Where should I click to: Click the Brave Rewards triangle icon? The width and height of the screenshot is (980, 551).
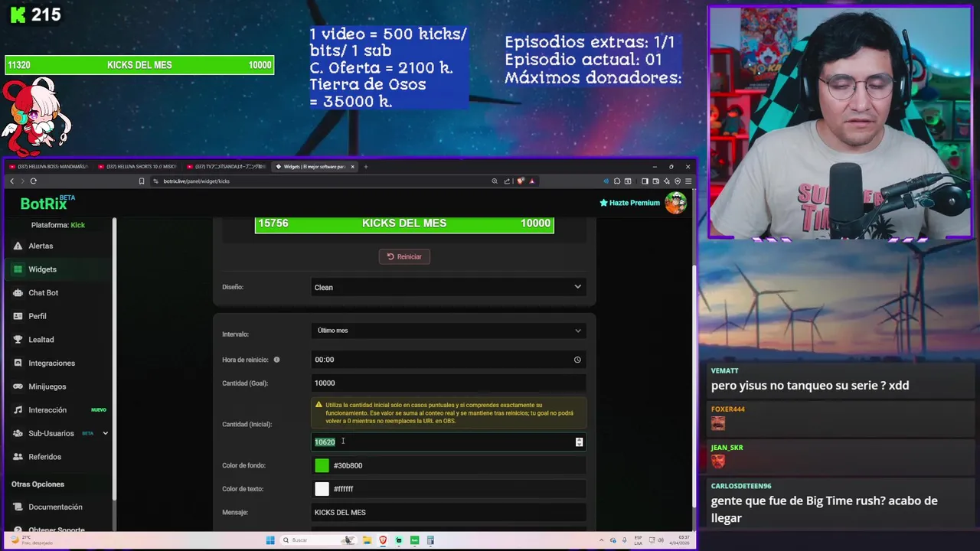532,181
